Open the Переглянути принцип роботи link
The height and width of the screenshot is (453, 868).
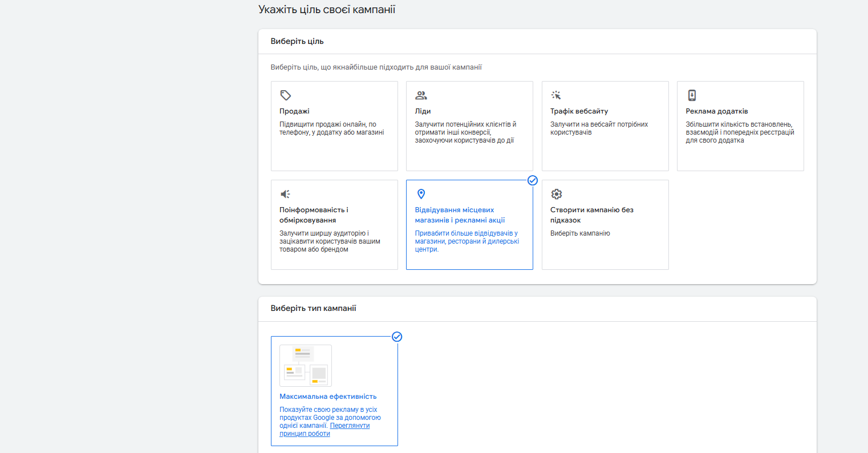[324, 430]
